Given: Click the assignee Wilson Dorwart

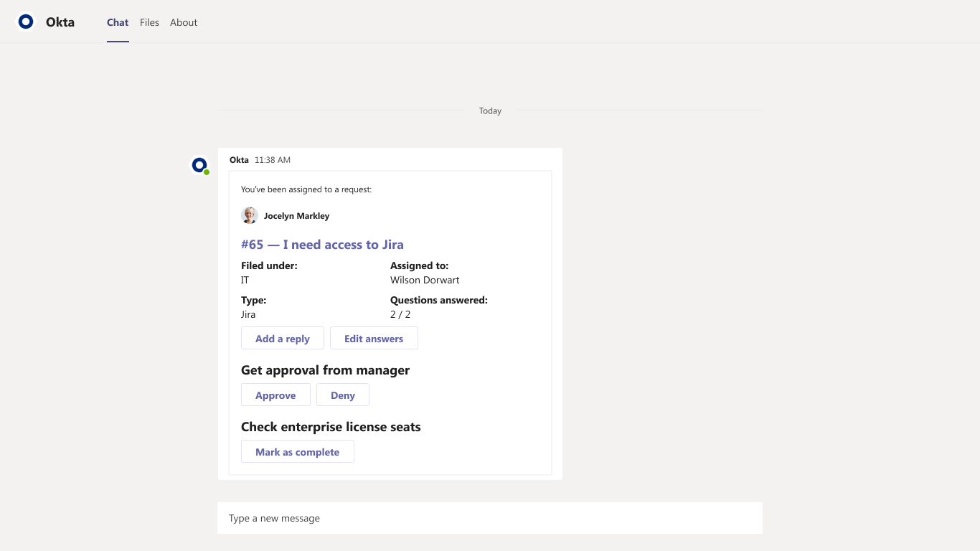Looking at the screenshot, I should [x=425, y=280].
